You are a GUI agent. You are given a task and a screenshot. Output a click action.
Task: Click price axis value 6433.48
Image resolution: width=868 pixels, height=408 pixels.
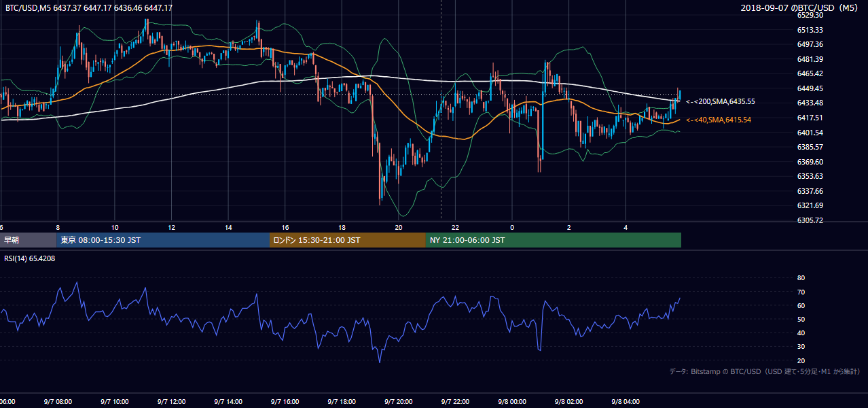(x=810, y=103)
